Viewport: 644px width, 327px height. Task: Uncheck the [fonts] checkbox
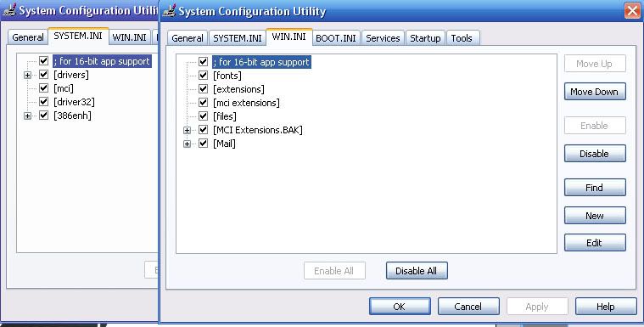click(x=203, y=76)
